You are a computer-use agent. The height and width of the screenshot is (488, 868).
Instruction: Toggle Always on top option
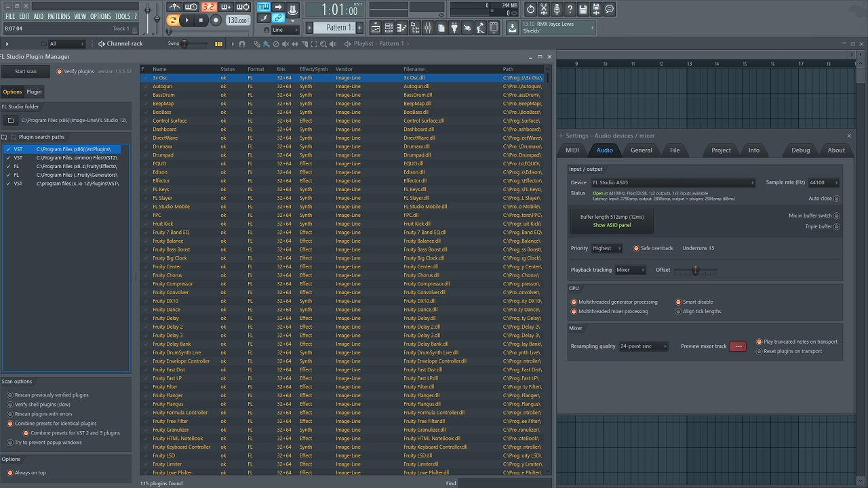tap(10, 473)
